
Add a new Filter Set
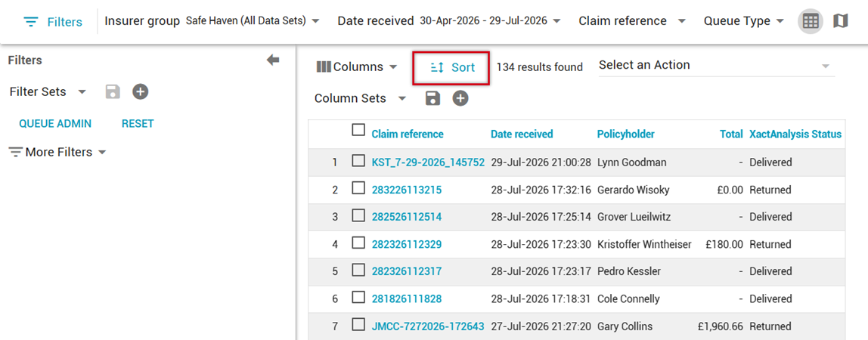[141, 91]
